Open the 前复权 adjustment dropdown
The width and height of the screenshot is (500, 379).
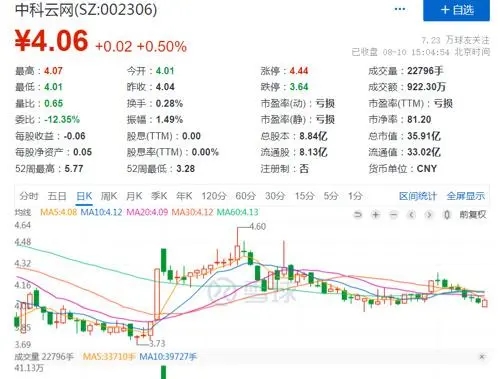pyautogui.click(x=473, y=215)
